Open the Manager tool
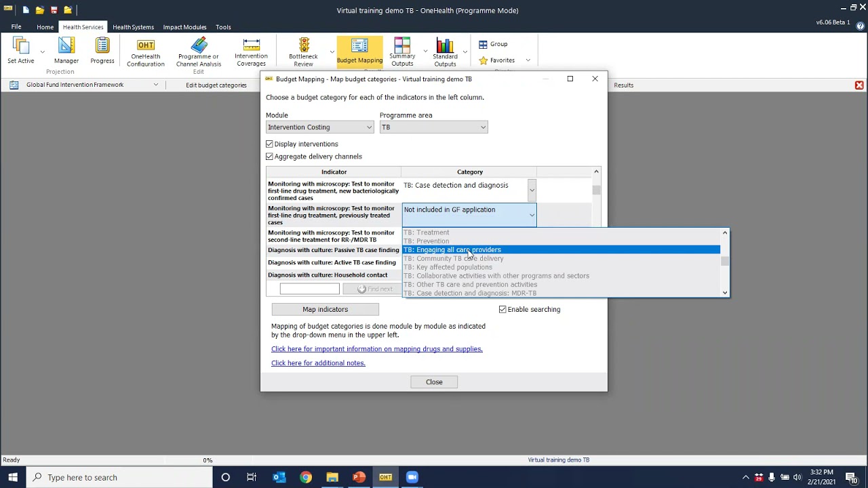868x488 pixels. [66, 51]
